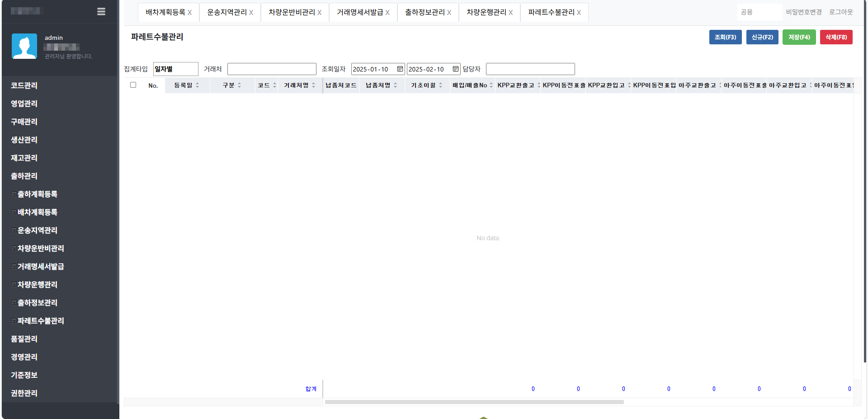The height and width of the screenshot is (419, 868).
Task: Click the admin user avatar icon
Action: tap(24, 46)
